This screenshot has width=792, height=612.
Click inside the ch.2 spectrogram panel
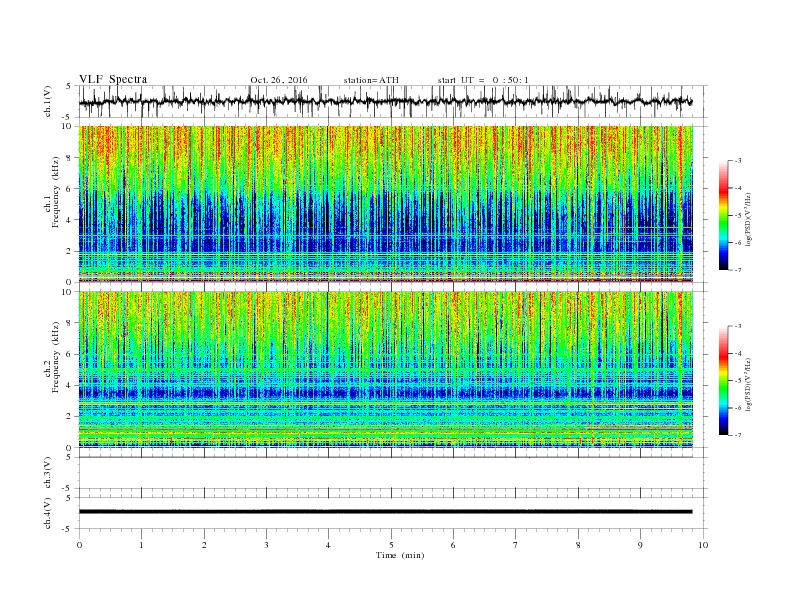(x=386, y=369)
